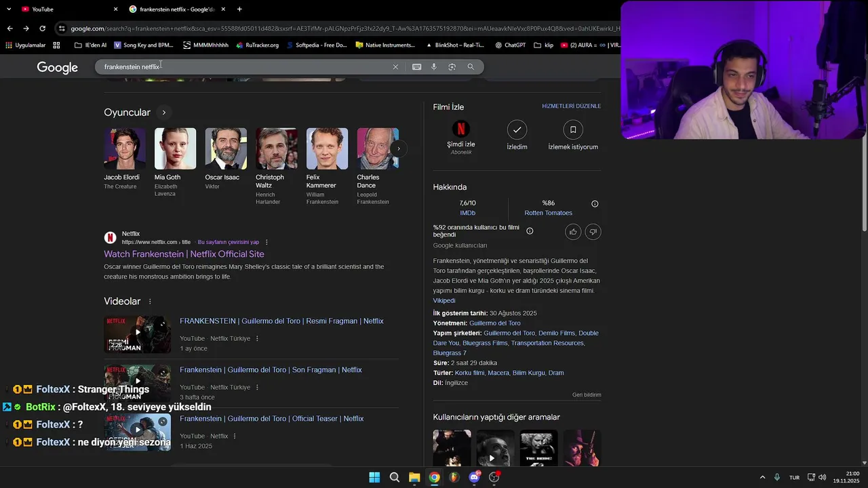This screenshot has height=488, width=868.
Task: Start voice search with the microphone icon
Action: point(434,67)
